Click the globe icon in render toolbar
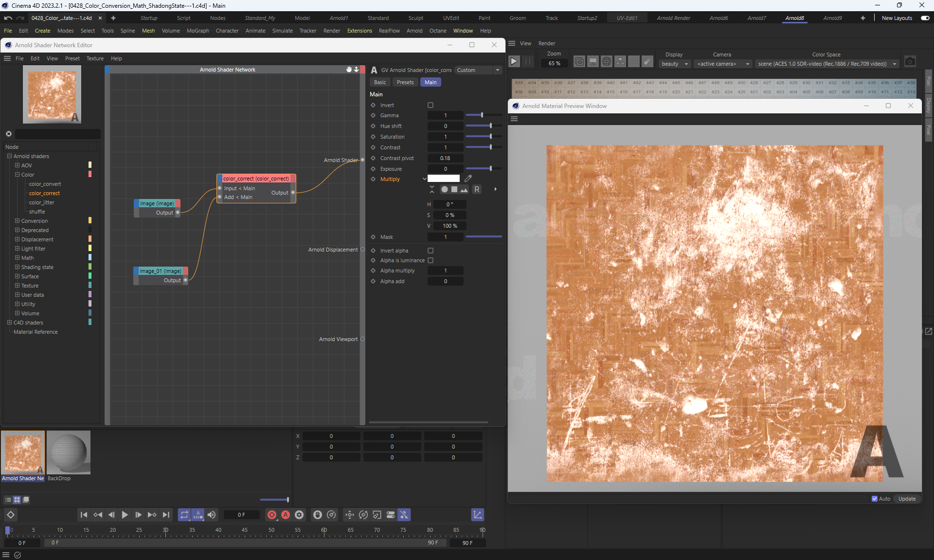This screenshot has width=934, height=560. click(x=606, y=61)
